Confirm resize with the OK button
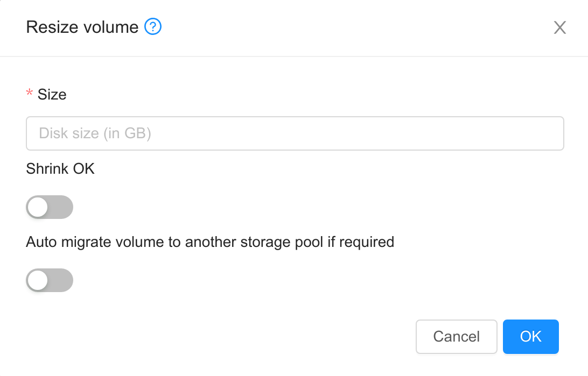This screenshot has height=376, width=588. click(x=530, y=336)
